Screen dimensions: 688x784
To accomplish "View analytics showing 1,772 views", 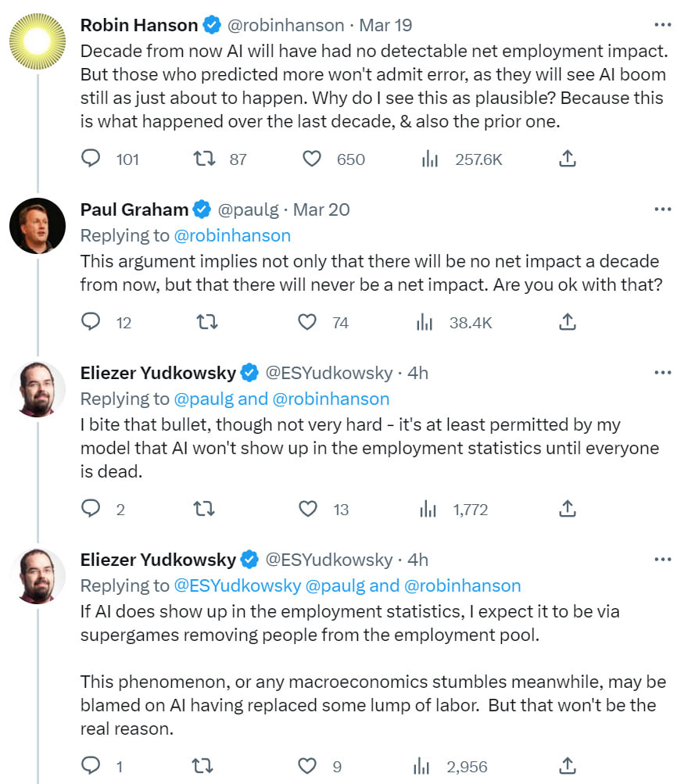I will (x=428, y=509).
